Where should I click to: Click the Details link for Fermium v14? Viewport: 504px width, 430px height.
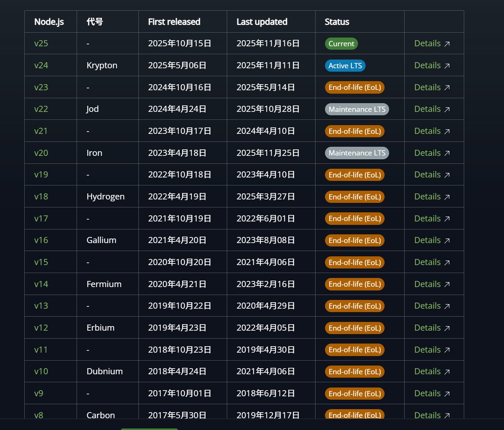point(432,284)
